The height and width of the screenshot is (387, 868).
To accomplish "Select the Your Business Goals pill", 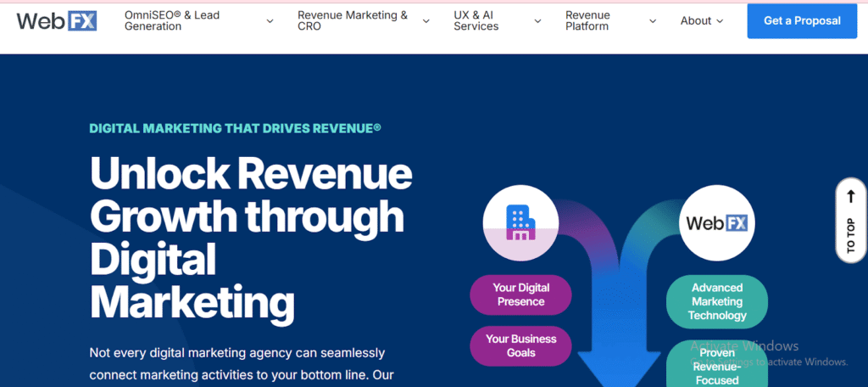I will point(520,345).
